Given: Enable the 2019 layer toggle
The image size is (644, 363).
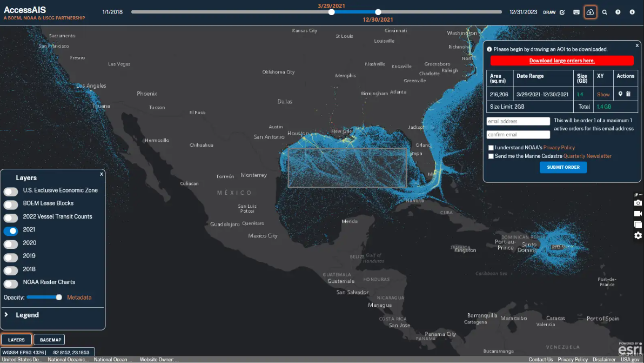Looking at the screenshot, I should [x=11, y=258].
